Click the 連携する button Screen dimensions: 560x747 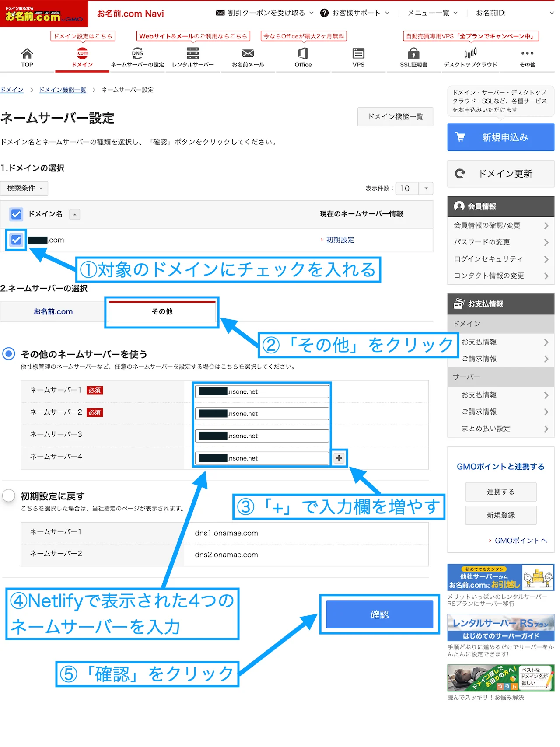click(x=500, y=492)
